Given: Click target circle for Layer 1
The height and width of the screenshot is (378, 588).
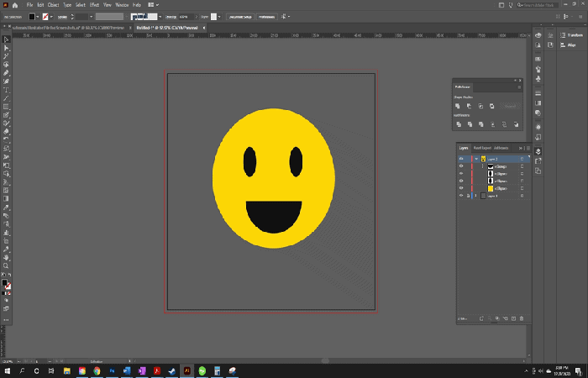Looking at the screenshot, I should point(522,196).
